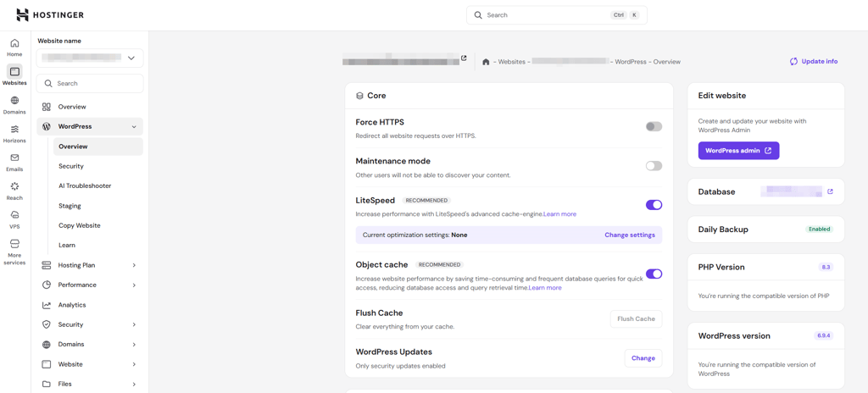Click the sidebar search magnifier icon

48,84
